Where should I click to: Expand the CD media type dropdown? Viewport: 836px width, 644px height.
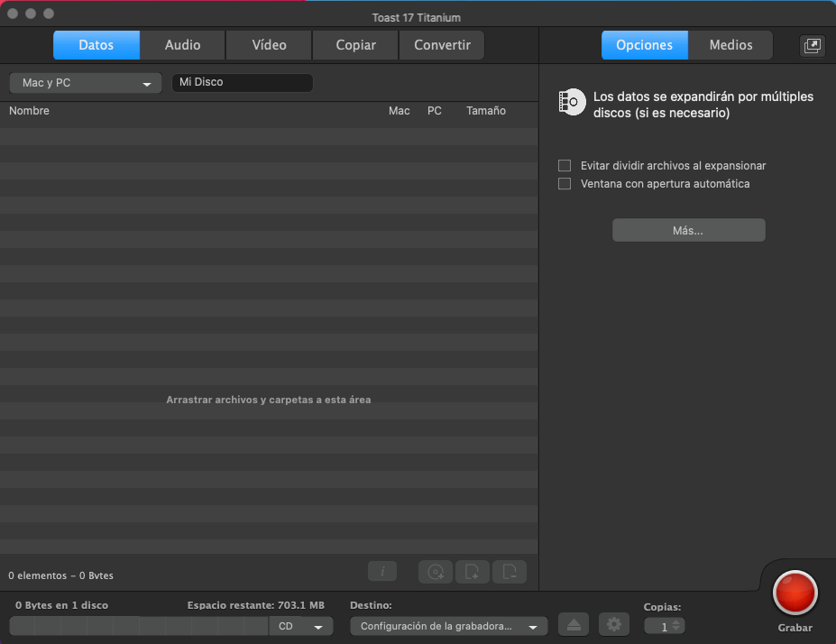coord(301,626)
